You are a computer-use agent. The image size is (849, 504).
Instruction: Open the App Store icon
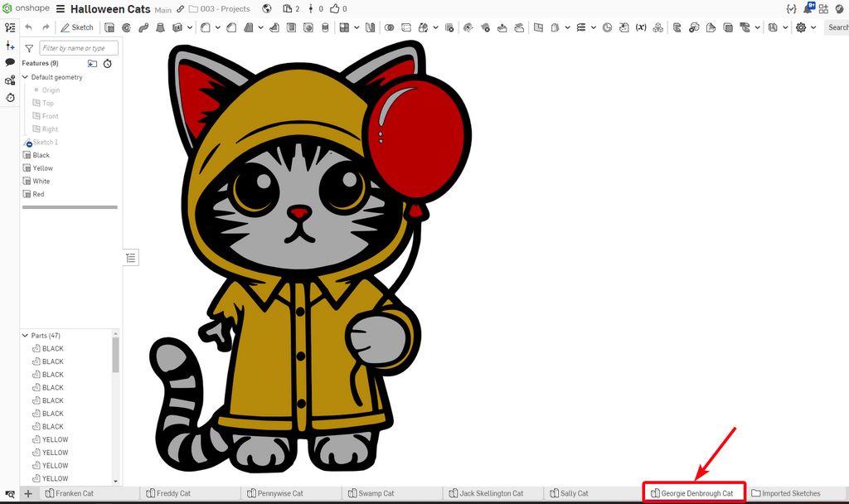pyautogui.click(x=823, y=9)
